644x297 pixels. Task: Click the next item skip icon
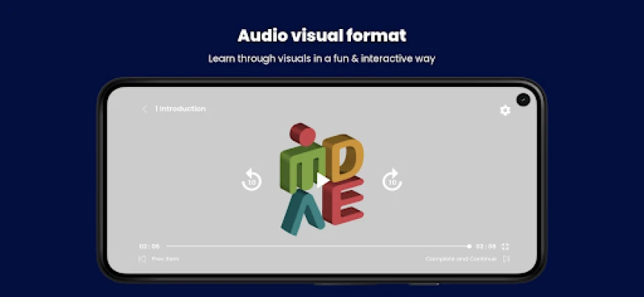(x=506, y=259)
